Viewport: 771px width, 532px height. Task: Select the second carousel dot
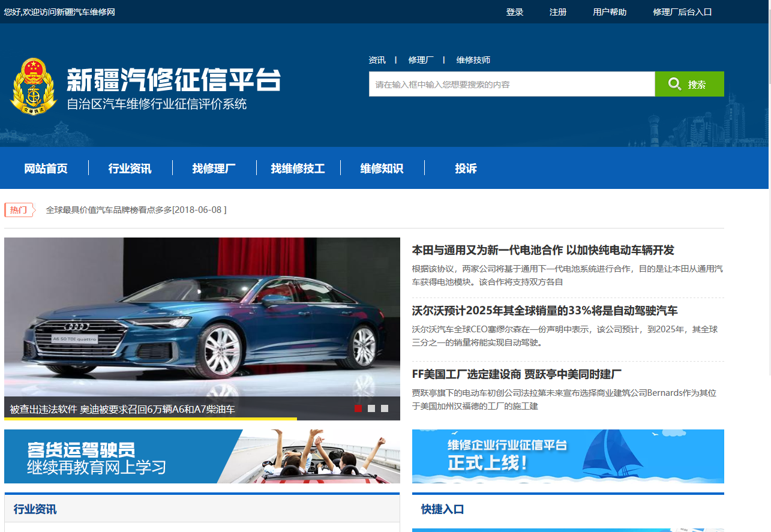point(371,408)
